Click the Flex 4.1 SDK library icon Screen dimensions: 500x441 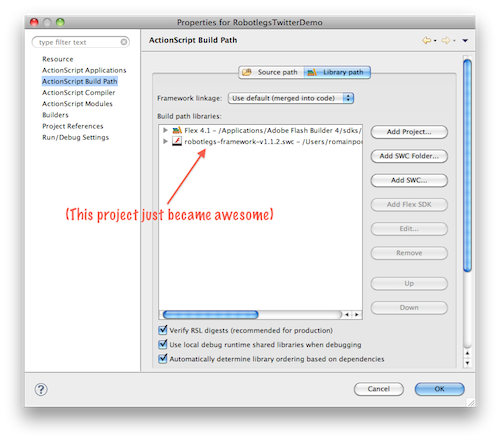click(x=177, y=130)
